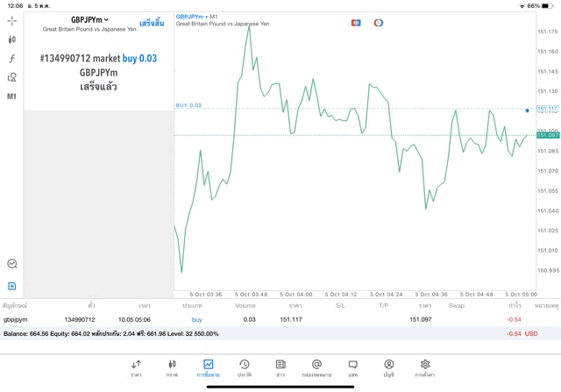Open the แชท chat tab
The height and width of the screenshot is (392, 561).
click(x=352, y=368)
